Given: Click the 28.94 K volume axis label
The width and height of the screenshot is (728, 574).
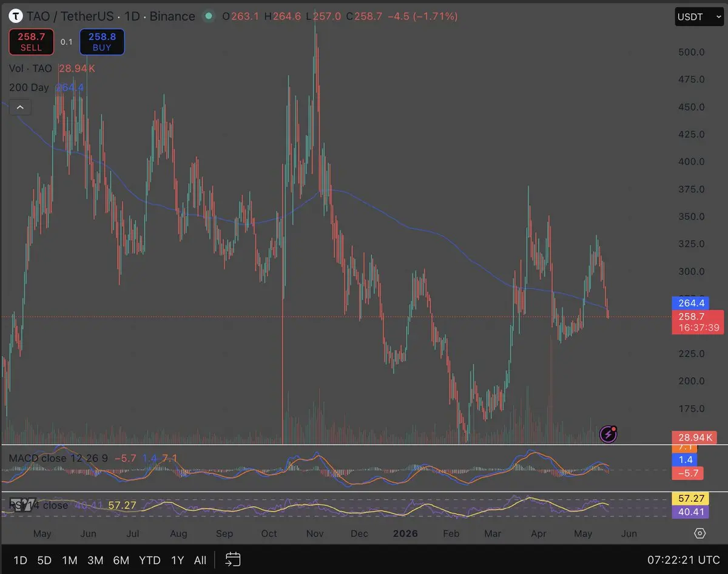Looking at the screenshot, I should [x=695, y=437].
